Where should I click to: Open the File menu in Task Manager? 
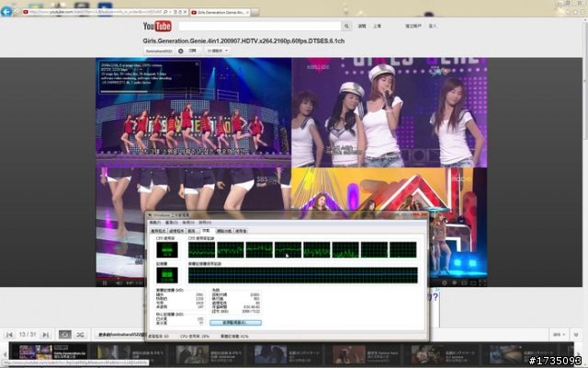(154, 223)
